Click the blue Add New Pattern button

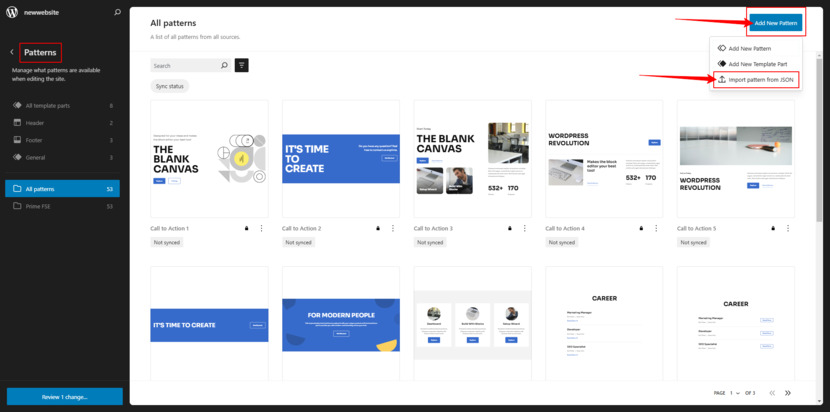point(776,23)
